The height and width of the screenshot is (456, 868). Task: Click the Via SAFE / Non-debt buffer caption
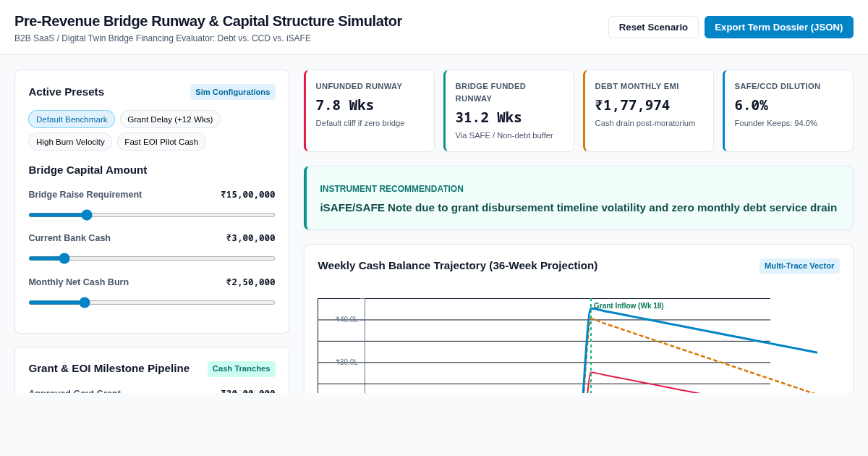tap(504, 135)
